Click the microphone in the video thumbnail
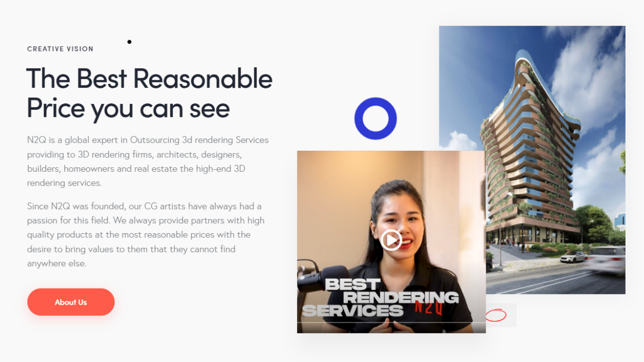 pos(320,277)
